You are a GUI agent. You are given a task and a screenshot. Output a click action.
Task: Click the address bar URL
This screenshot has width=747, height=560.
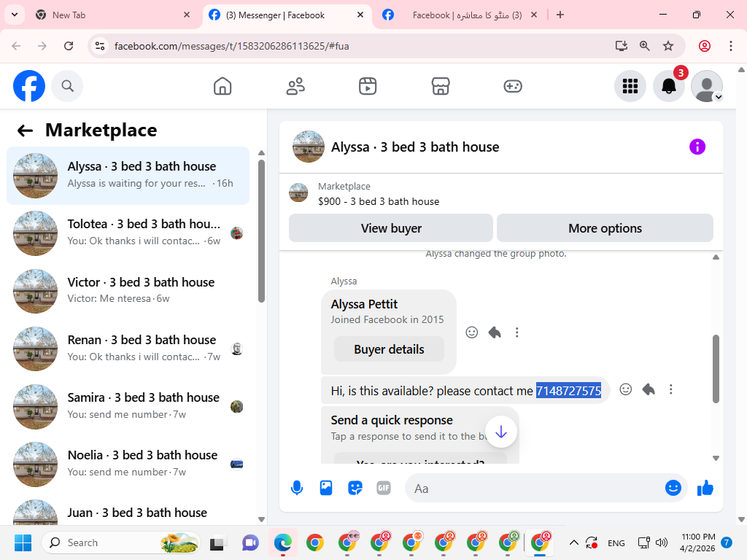231,46
